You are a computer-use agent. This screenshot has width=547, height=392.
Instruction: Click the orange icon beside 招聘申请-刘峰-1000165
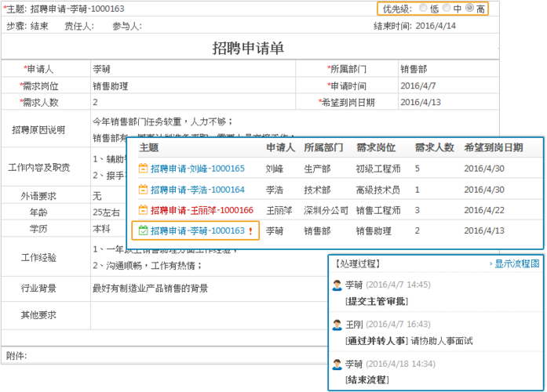pyautogui.click(x=143, y=169)
